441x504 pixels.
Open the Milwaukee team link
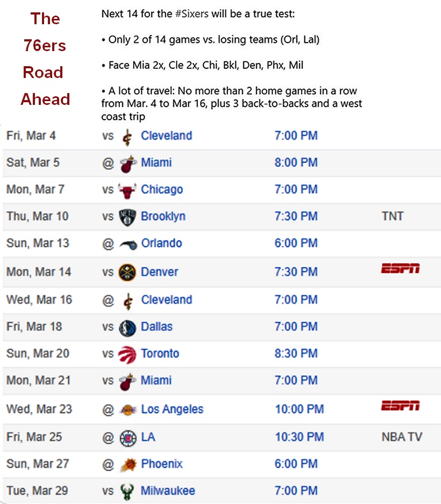click(168, 491)
